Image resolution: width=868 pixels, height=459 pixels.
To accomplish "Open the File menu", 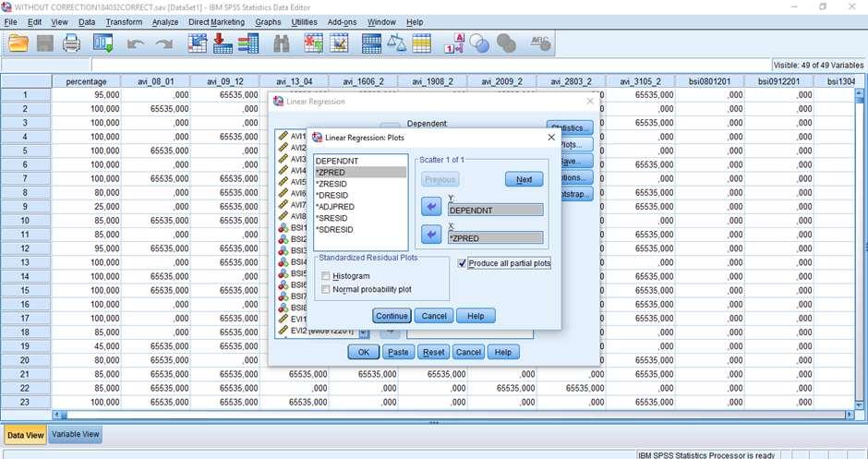I will 10,22.
